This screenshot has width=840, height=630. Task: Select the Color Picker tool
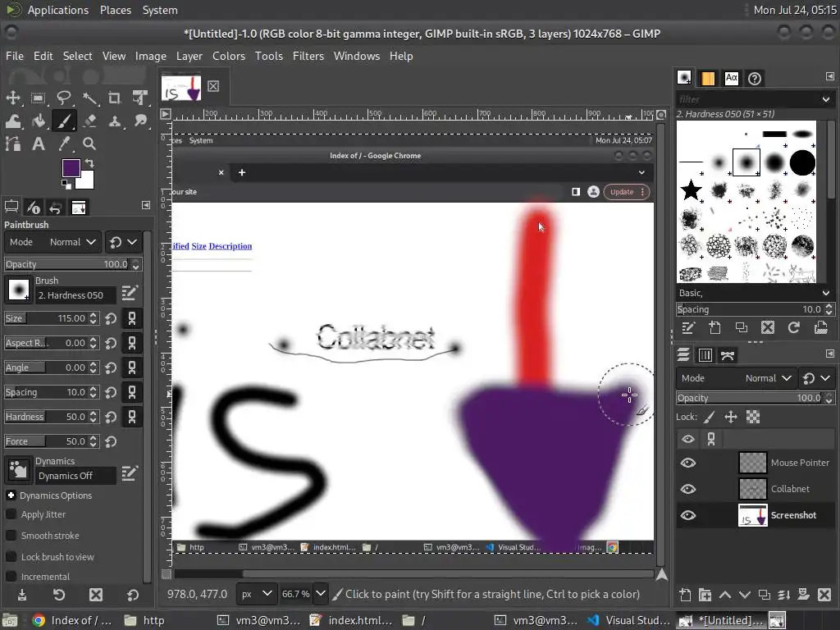(64, 144)
